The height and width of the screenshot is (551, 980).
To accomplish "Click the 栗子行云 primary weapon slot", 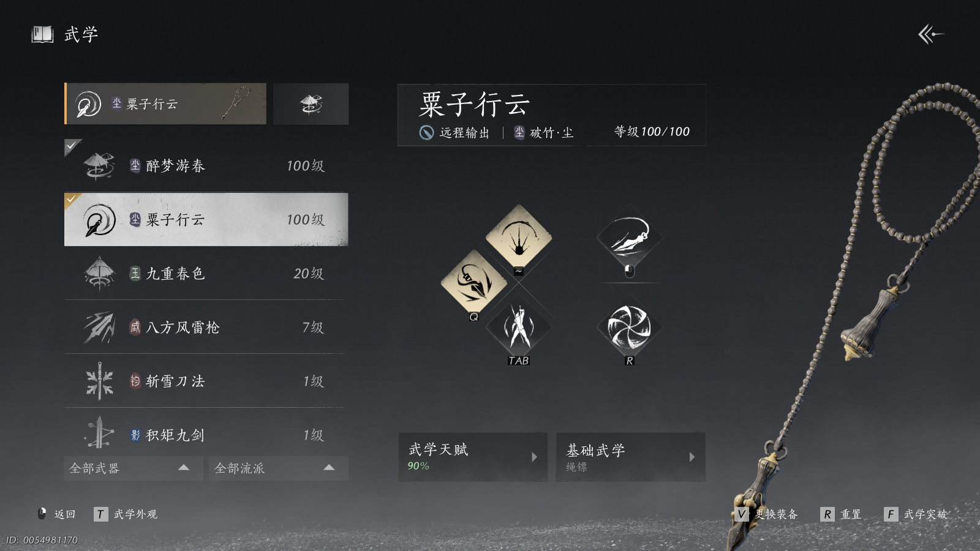I will (x=165, y=104).
